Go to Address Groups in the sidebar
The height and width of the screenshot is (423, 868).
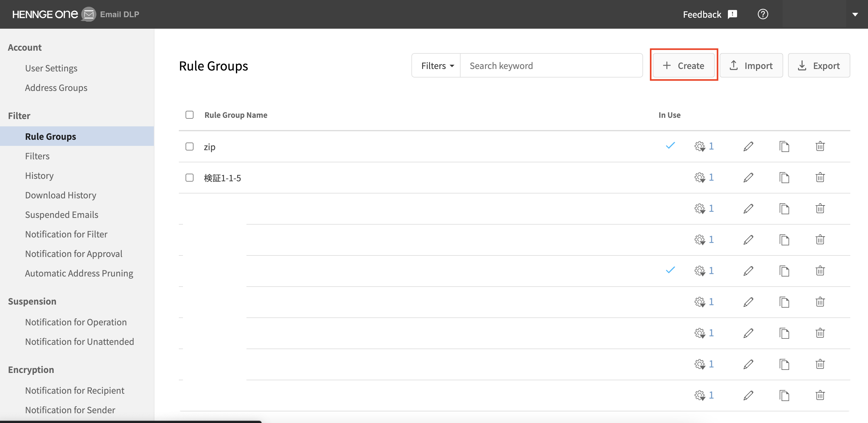56,88
